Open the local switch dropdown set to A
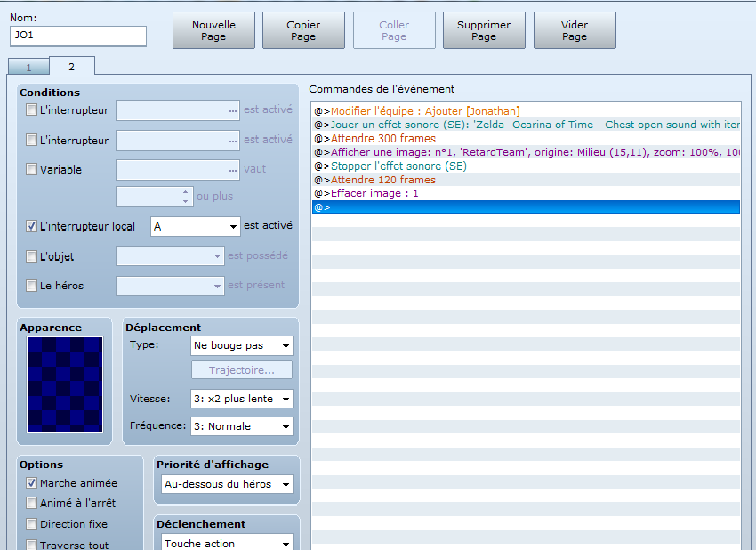Viewport: 756px width, 550px height. point(196,226)
